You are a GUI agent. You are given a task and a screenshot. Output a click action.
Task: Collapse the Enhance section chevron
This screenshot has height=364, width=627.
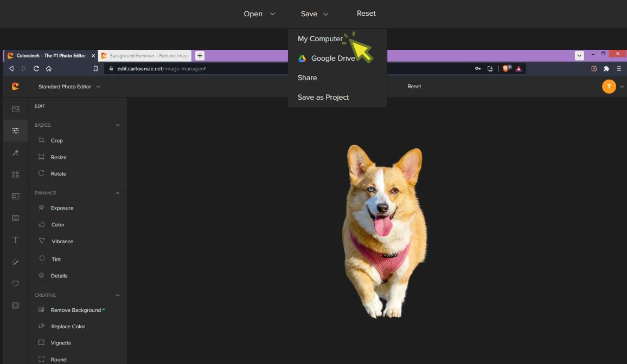[118, 193]
